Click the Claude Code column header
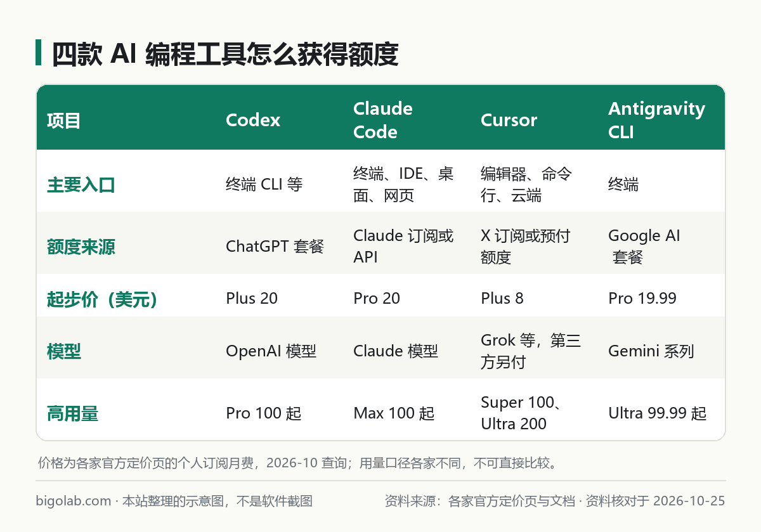Viewport: 761px width, 532px height. pyautogui.click(x=383, y=120)
